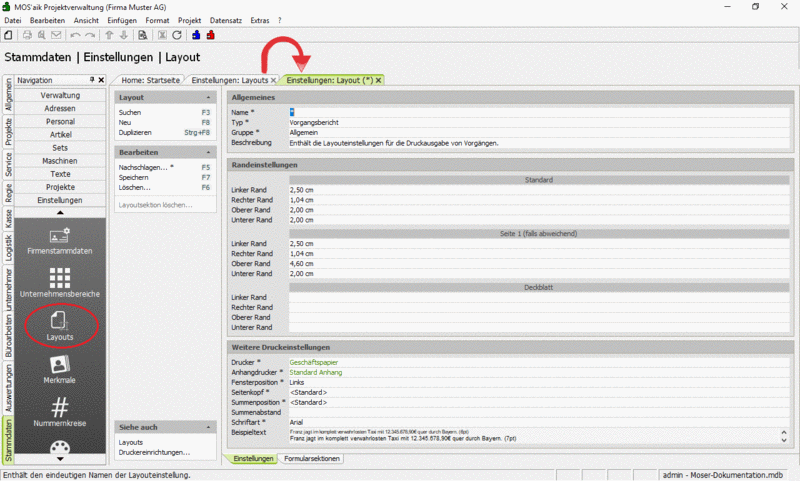The height and width of the screenshot is (481, 800).
Task: Open the Datei menu
Action: [x=13, y=20]
